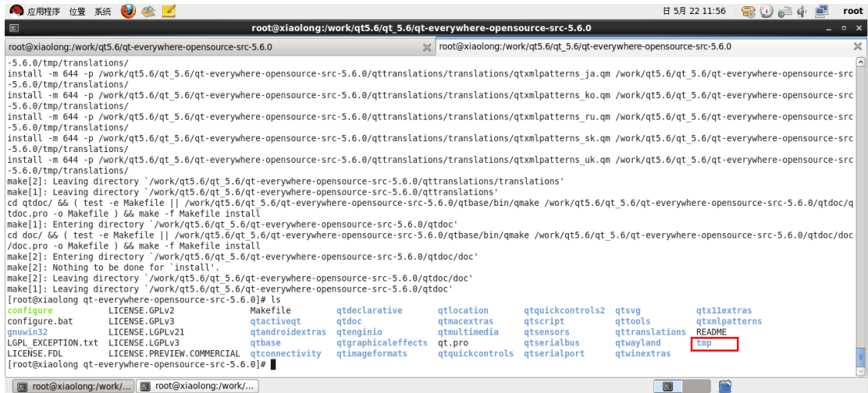Open the calendar from the date clock
868x393 pixels.
(x=694, y=11)
